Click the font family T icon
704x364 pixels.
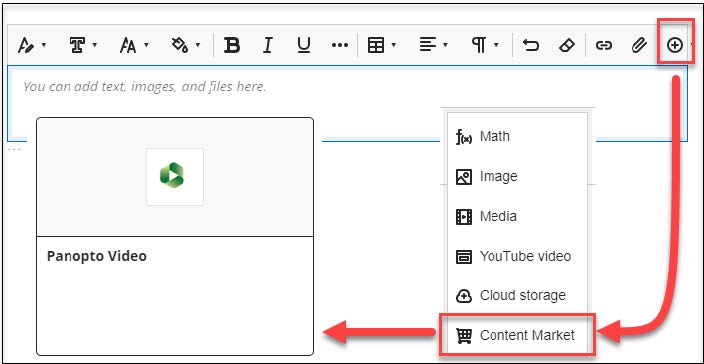(77, 45)
